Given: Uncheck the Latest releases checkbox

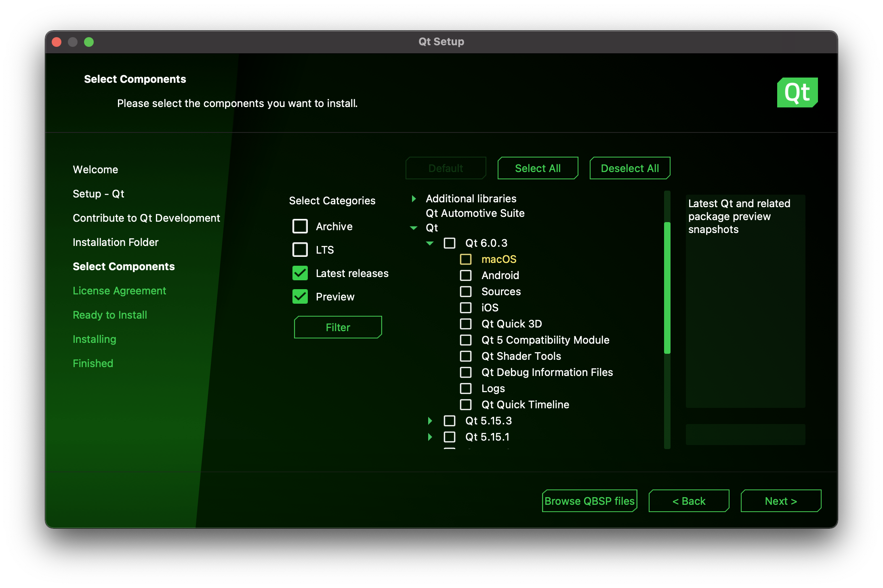Looking at the screenshot, I should click(x=300, y=273).
